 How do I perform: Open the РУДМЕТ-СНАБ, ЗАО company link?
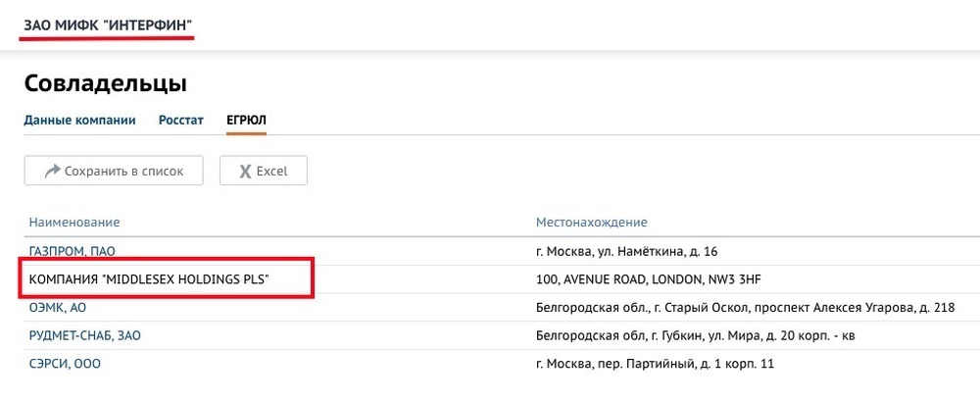pos(85,336)
